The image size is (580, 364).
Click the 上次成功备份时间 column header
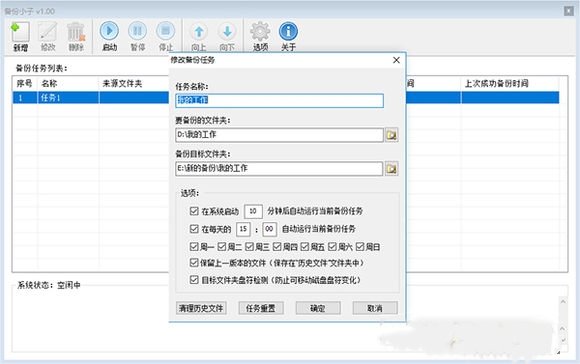coord(510,84)
